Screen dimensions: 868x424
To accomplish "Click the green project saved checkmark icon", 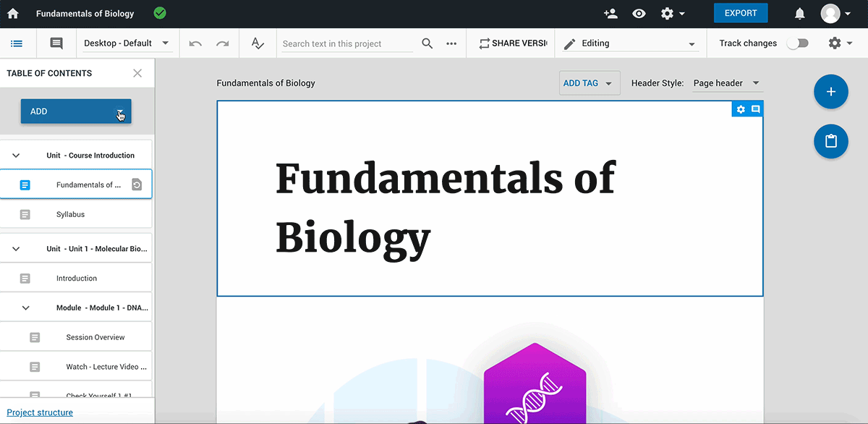I will [x=160, y=13].
